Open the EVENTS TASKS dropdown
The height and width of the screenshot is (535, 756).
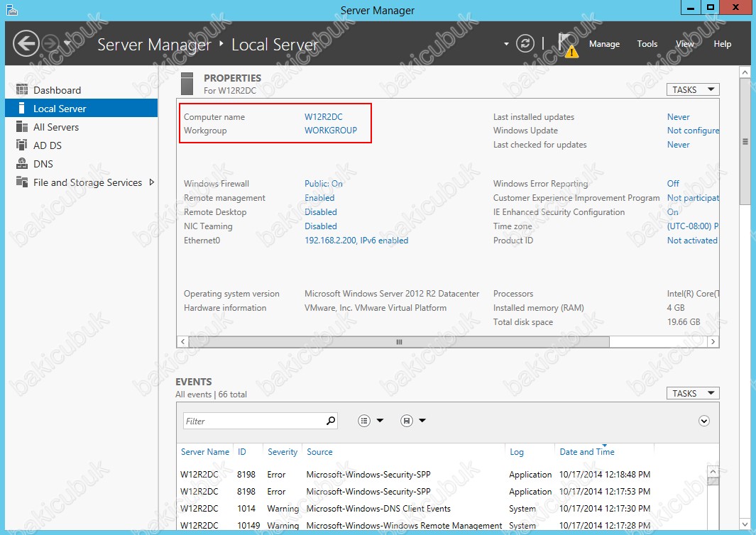coord(693,393)
